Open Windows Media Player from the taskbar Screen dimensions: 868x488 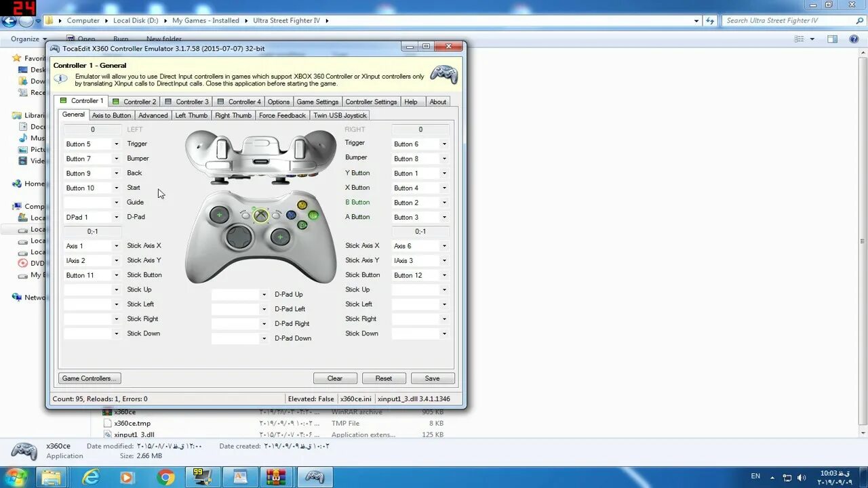126,477
